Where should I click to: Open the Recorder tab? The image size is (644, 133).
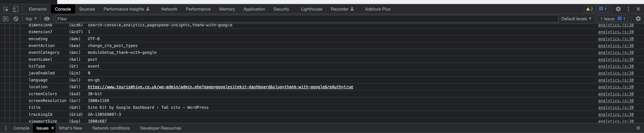tap(342, 9)
